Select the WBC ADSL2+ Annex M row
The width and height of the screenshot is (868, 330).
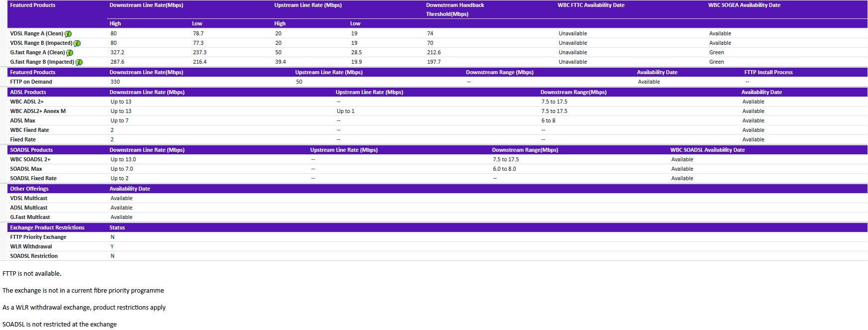click(x=38, y=111)
